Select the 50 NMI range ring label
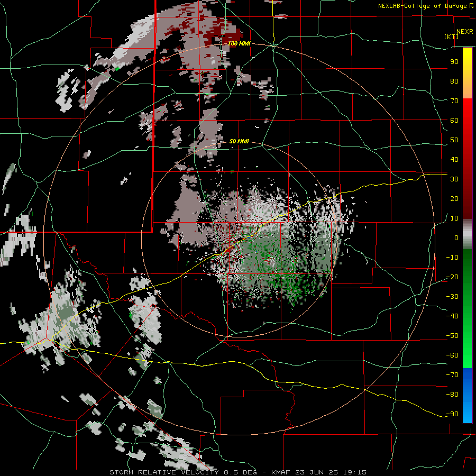 point(239,141)
